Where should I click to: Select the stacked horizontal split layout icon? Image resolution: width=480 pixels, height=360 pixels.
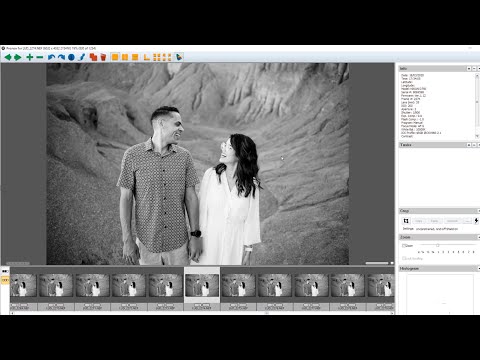(135, 57)
